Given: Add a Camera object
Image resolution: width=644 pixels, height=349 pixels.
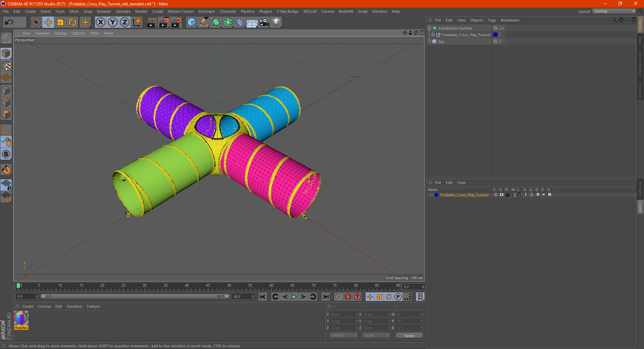Looking at the screenshot, I should [264, 22].
